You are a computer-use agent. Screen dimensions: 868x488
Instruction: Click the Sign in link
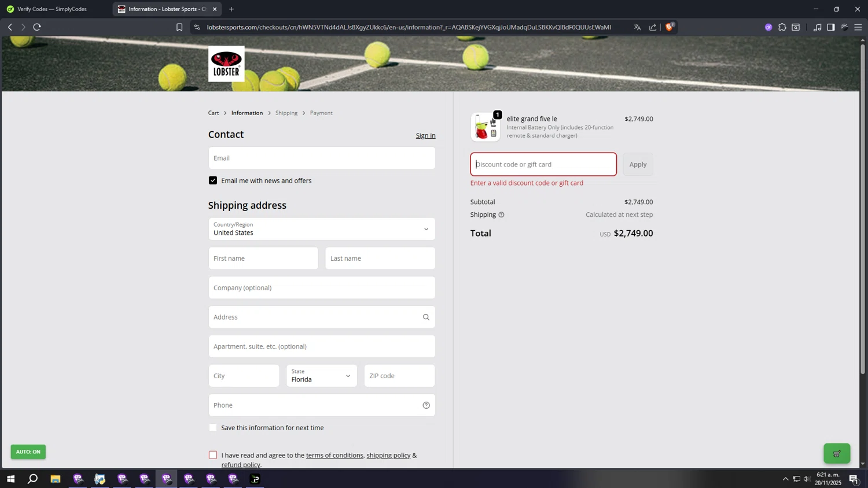pos(425,135)
